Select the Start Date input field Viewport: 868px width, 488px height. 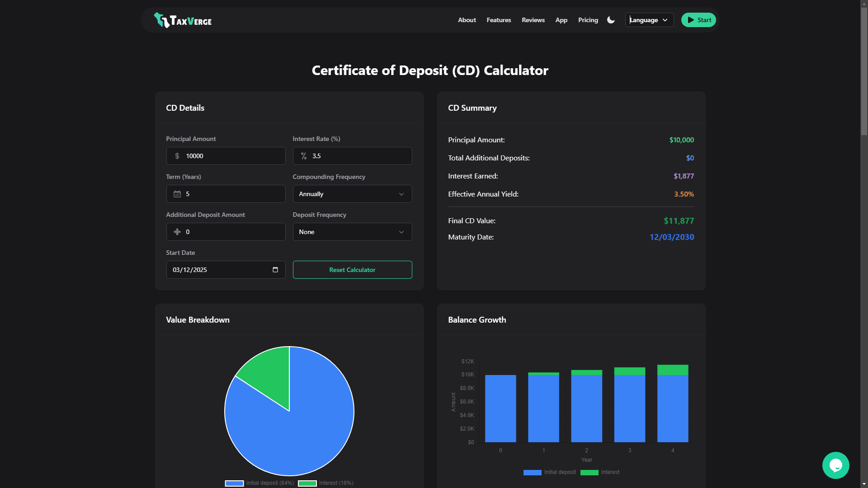coord(217,270)
